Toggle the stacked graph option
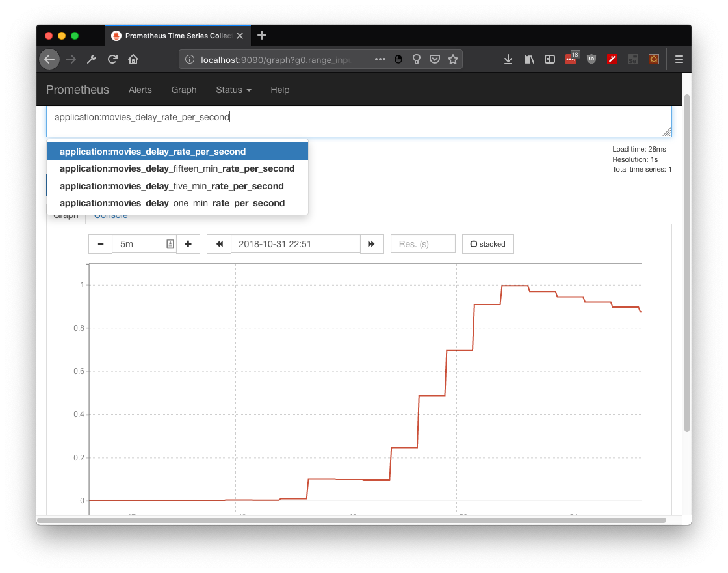Image resolution: width=728 pixels, height=573 pixels. (x=487, y=244)
